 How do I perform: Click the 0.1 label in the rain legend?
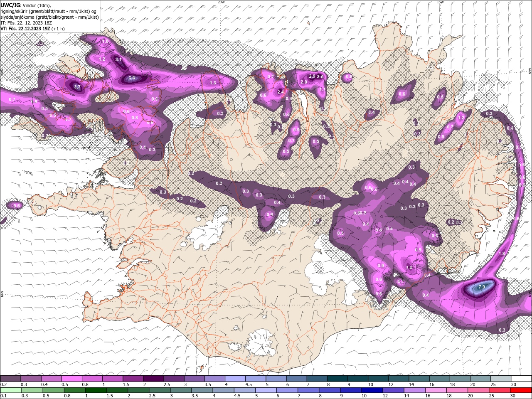click(x=3, y=396)
